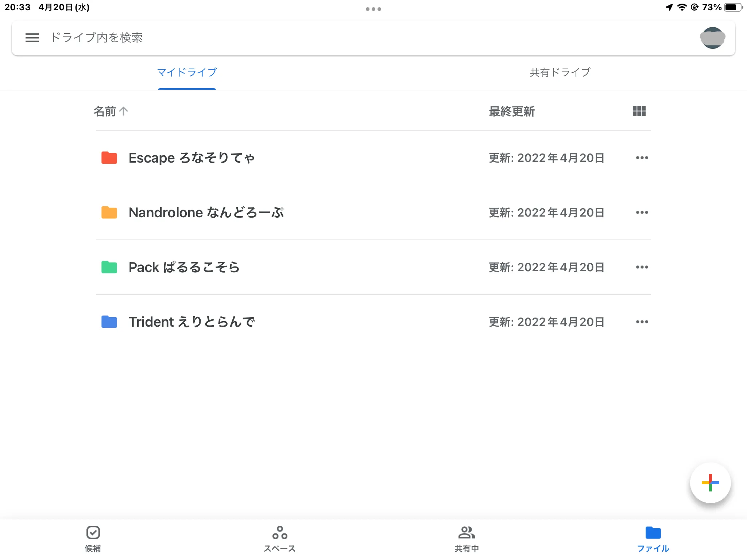Switch to grid view layout
The height and width of the screenshot is (560, 747).
click(639, 111)
